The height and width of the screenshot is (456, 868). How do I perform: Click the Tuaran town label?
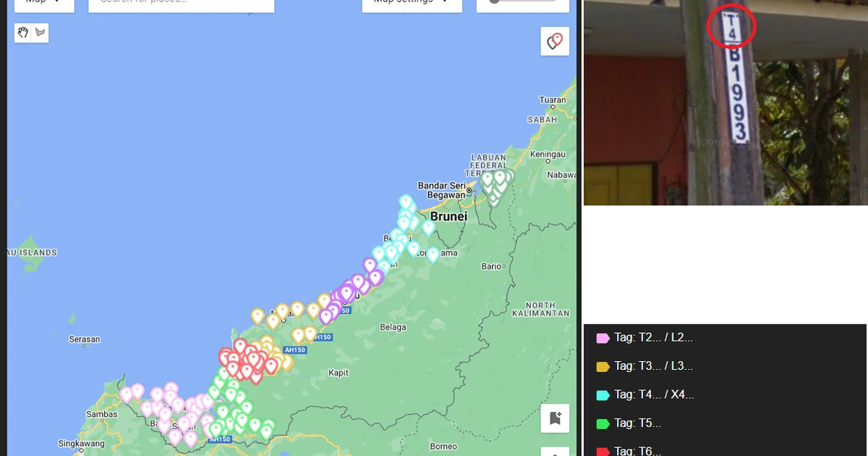[553, 100]
